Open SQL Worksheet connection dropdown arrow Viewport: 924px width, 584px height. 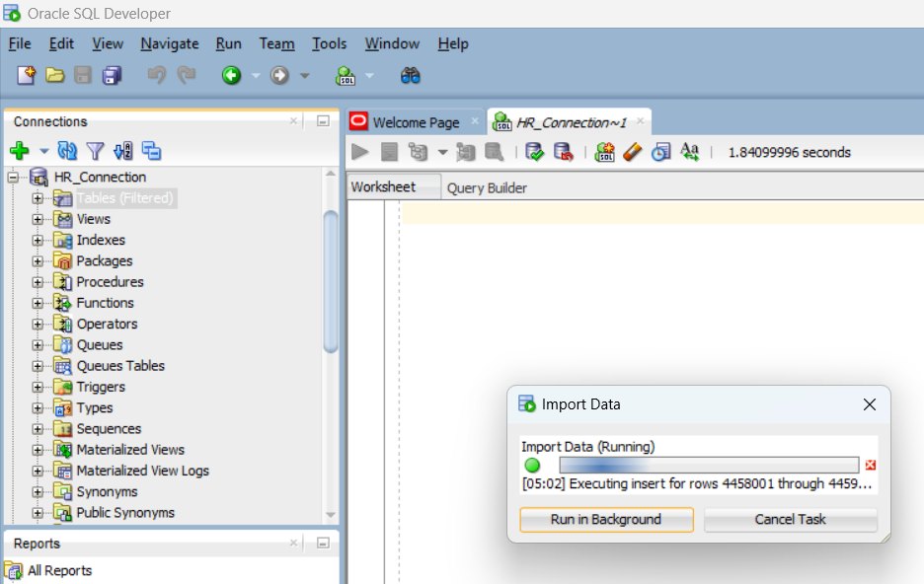[x=369, y=75]
